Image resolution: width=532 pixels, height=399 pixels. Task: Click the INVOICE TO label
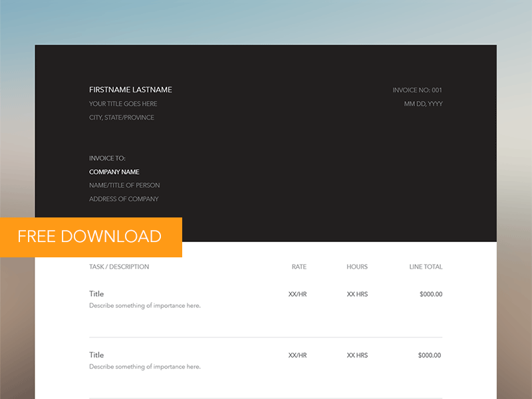pyautogui.click(x=107, y=158)
